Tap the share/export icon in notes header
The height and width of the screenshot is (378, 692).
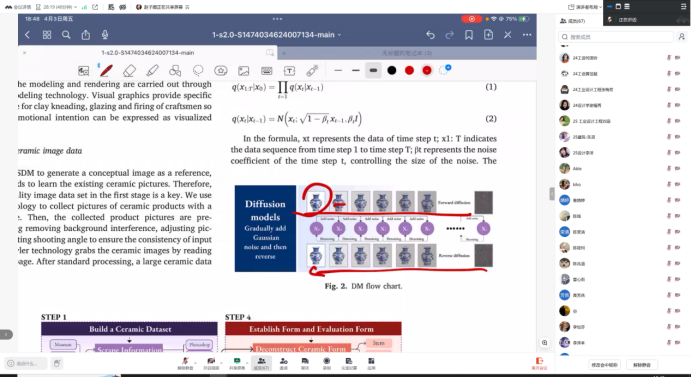click(x=86, y=35)
